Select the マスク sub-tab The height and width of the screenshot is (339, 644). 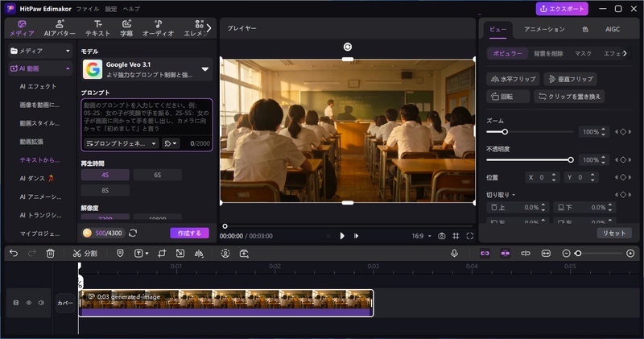tap(583, 53)
